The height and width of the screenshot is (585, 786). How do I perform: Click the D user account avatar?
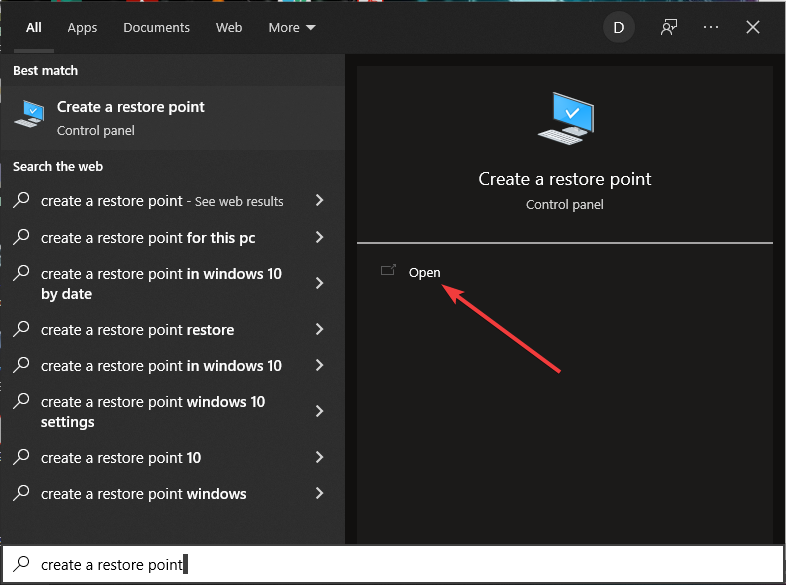619,28
